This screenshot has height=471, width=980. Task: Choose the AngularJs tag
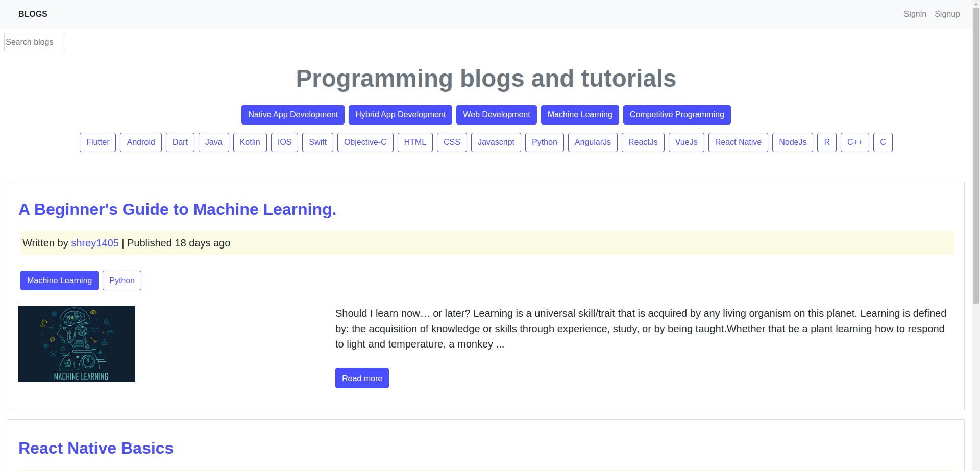[593, 142]
